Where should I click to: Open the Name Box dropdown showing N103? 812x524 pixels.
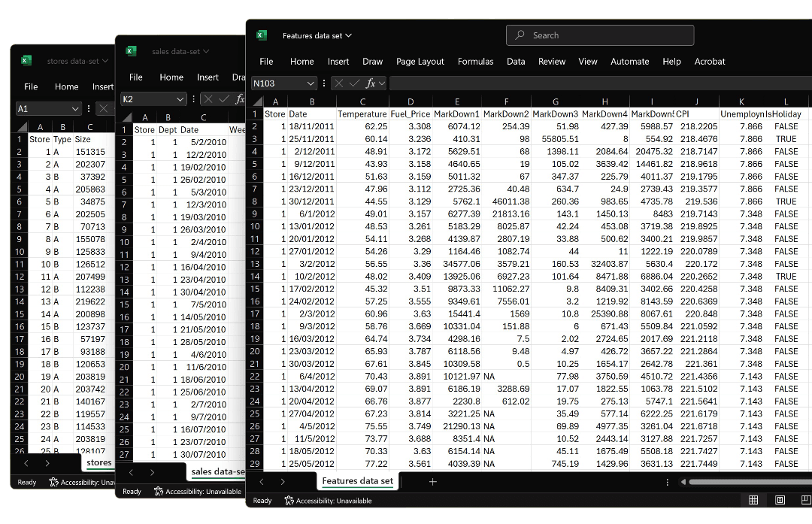coord(311,83)
